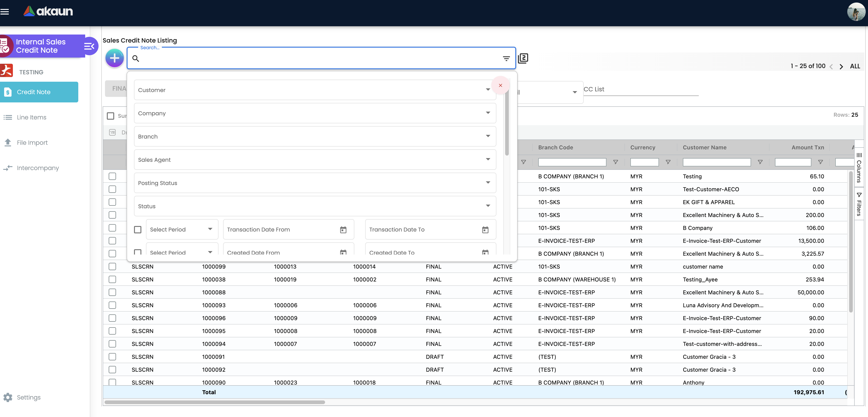Open Currency column filter funnel
The image size is (868, 417).
tap(668, 162)
